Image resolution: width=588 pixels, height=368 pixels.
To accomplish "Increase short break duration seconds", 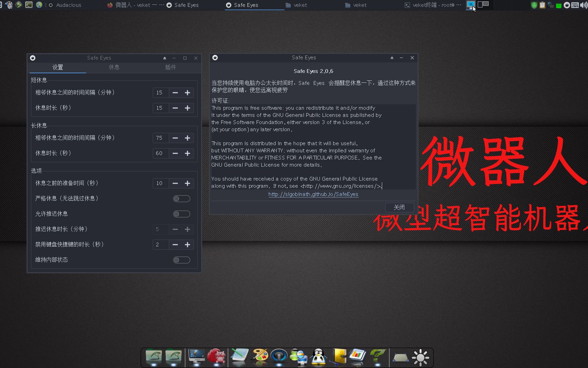I will click(187, 108).
